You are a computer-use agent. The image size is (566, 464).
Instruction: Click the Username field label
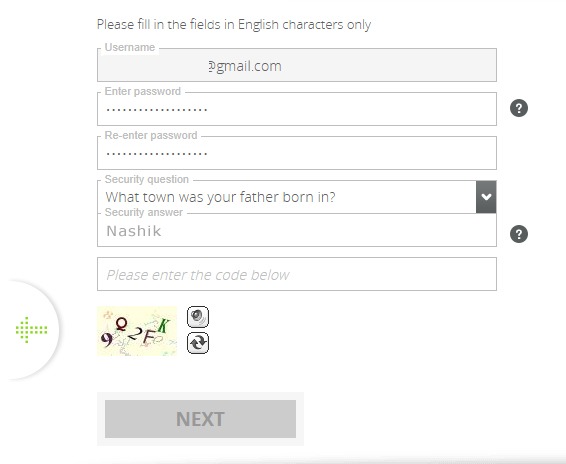point(130,47)
